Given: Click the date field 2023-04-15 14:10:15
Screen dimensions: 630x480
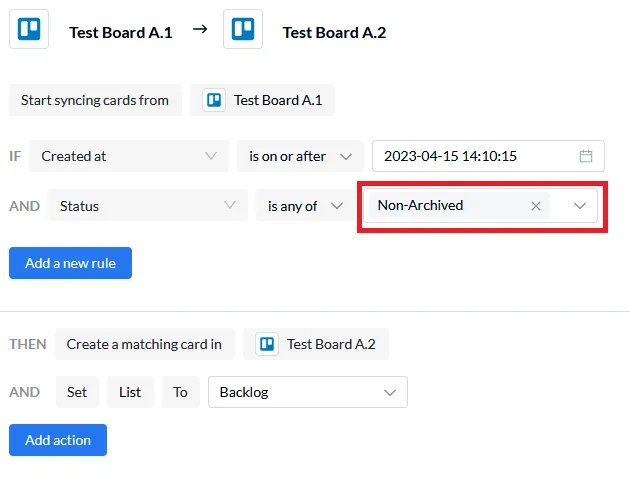Looking at the screenshot, I should 488,156.
